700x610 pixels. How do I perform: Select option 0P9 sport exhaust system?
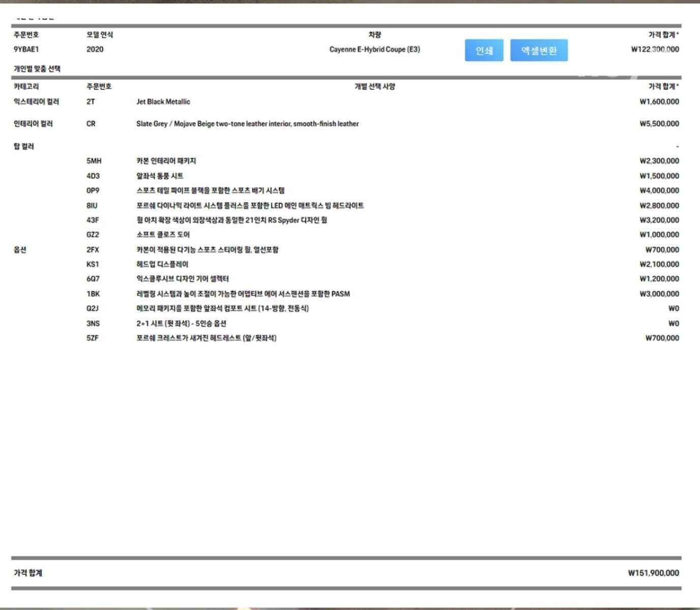click(383, 191)
